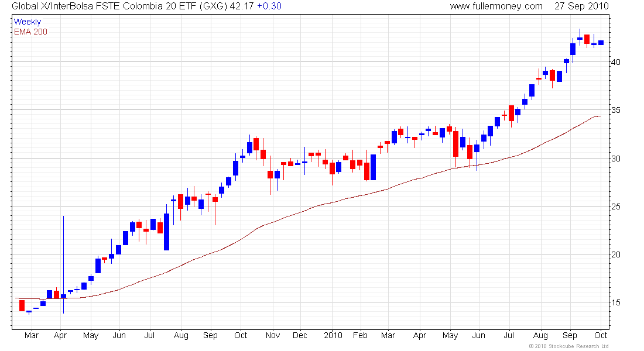The height and width of the screenshot is (351, 644).
Task: Click the tall-wick April candlestick
Action: coord(63,264)
